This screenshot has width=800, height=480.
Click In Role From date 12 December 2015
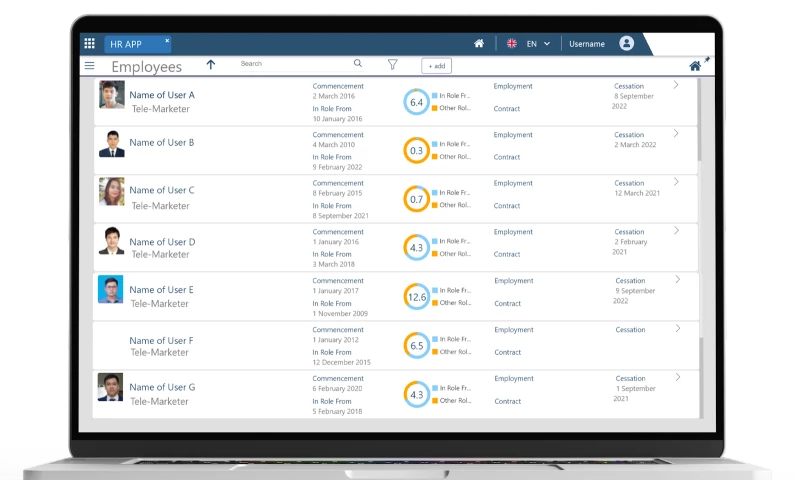click(x=341, y=362)
